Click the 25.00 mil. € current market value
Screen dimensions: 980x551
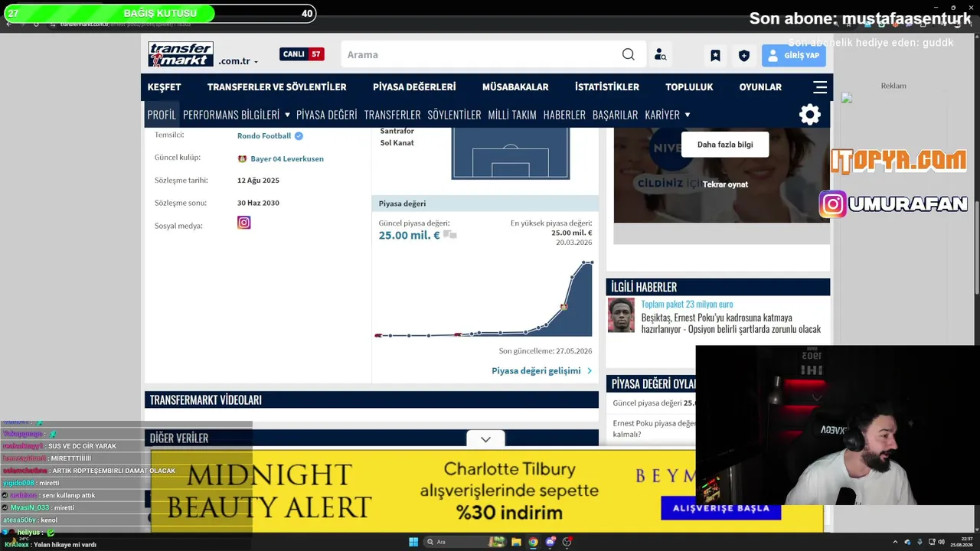click(410, 235)
